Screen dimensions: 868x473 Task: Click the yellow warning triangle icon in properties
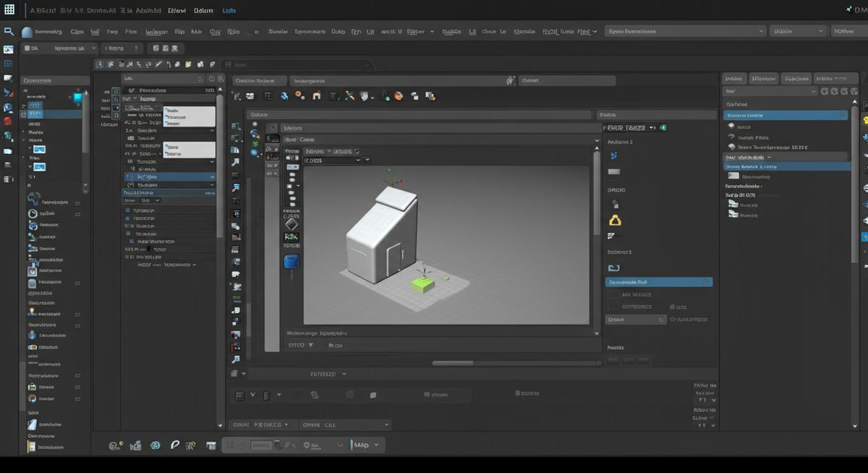(615, 221)
